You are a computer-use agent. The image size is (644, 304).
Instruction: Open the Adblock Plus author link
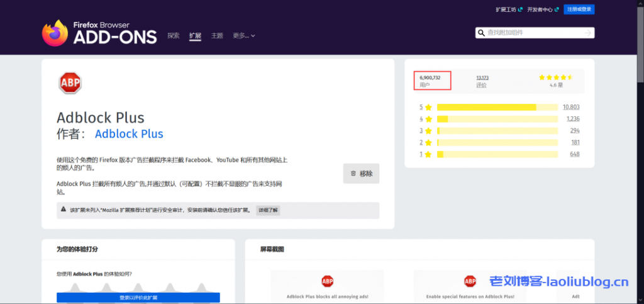point(129,134)
